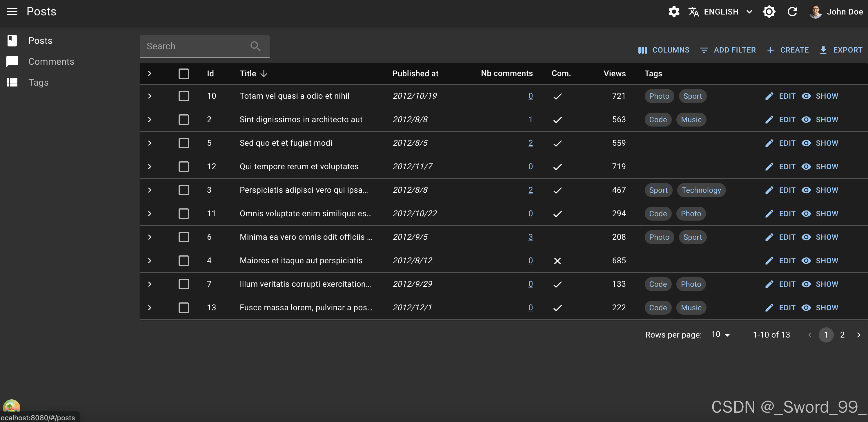
Task: Click pencil edit icon for post 10
Action: [x=769, y=96]
